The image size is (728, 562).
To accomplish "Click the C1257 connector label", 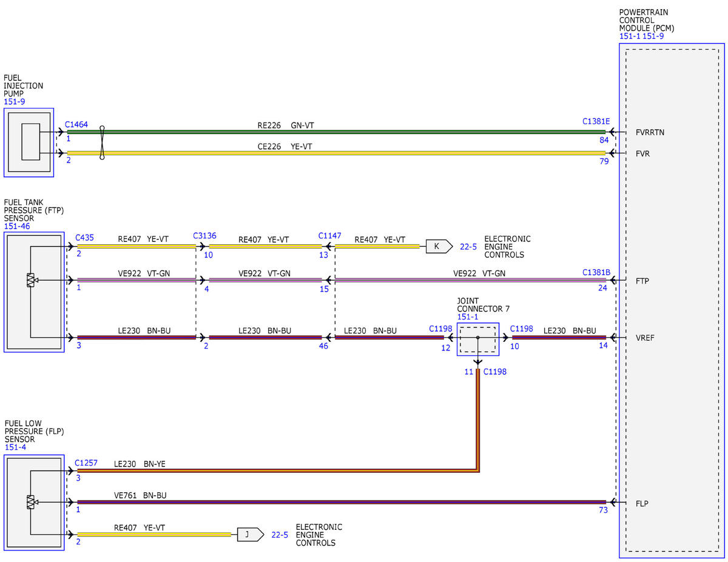I will (86, 464).
